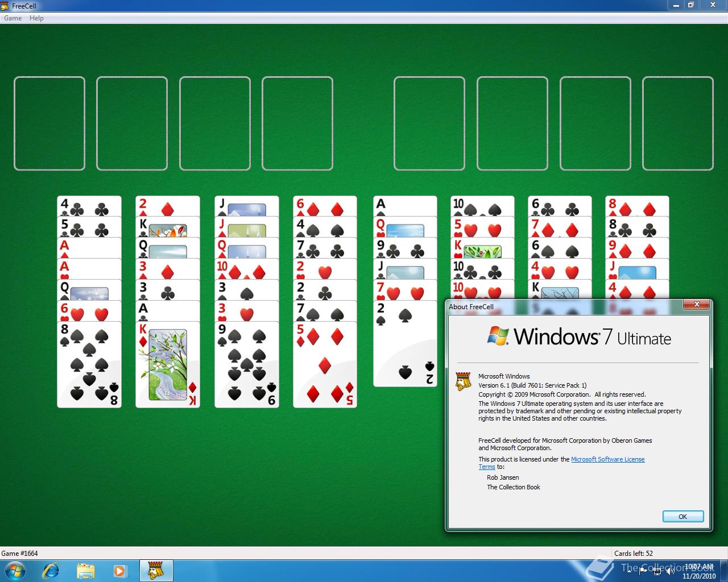This screenshot has width=728, height=582.
Task: Select the 9 of spades card
Action: 247,365
